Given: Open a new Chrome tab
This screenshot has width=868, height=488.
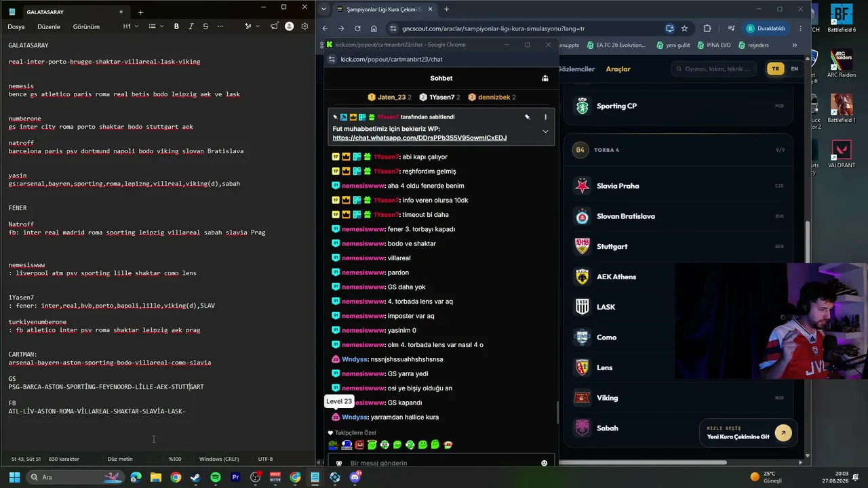Looking at the screenshot, I should tap(446, 9).
